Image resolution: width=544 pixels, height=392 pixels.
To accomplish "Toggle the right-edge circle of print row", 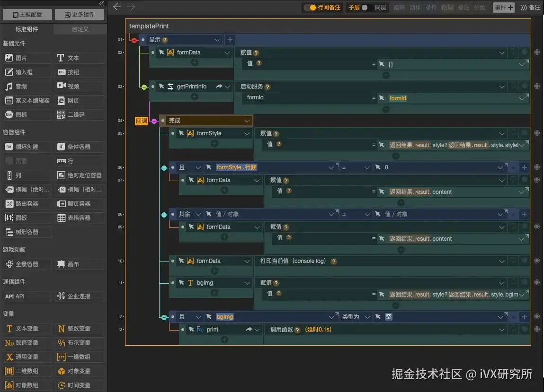I will pyautogui.click(x=537, y=329).
